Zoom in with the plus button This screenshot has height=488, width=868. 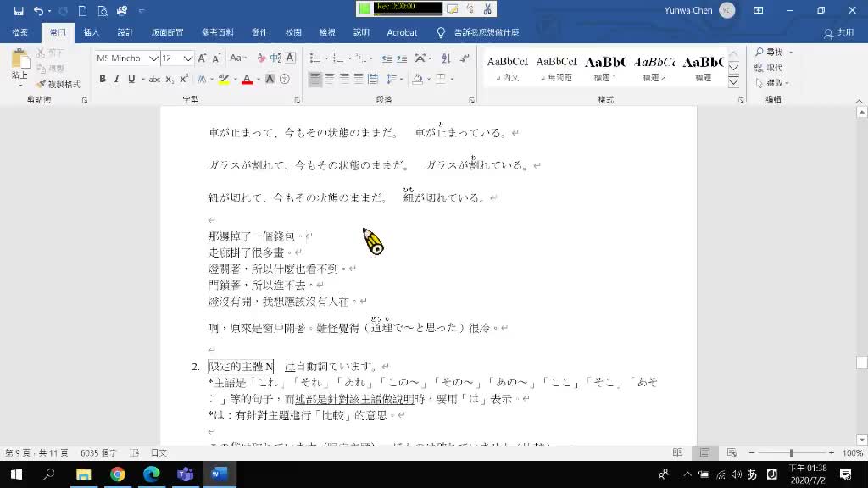(832, 452)
